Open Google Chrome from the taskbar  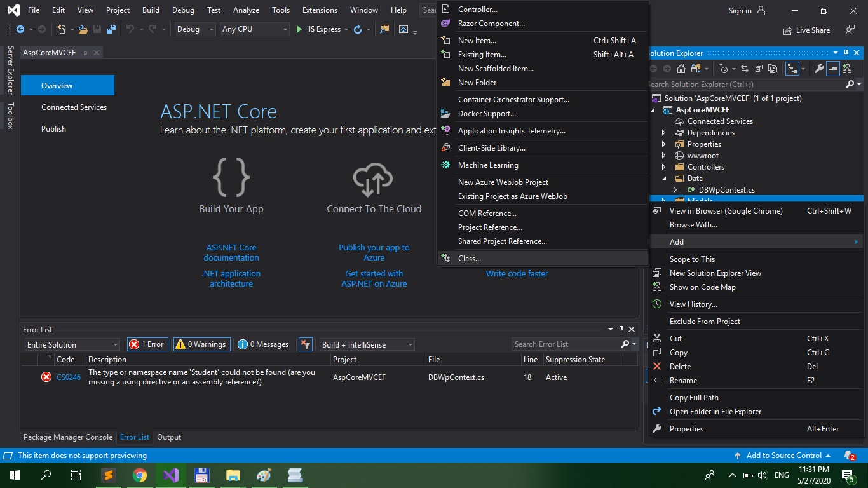point(139,475)
